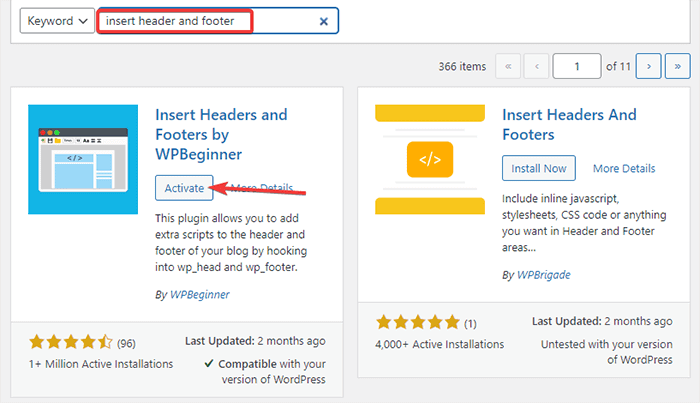
Task: Activate Insert Headers and Footers by WPBeginner
Action: pyautogui.click(x=183, y=188)
